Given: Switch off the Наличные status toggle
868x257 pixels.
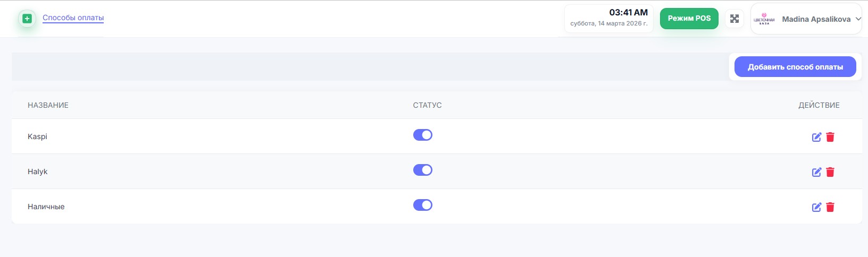Looking at the screenshot, I should click(x=423, y=205).
